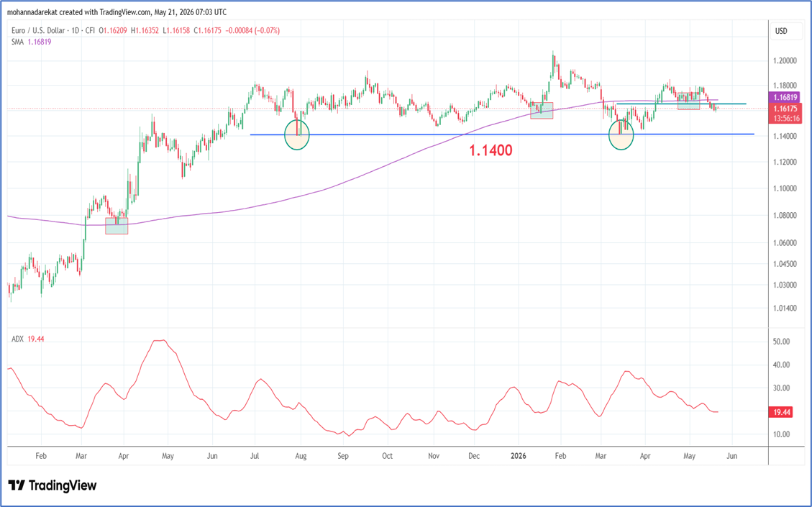812x507 pixels.
Task: Select the shaded rectangle on the SMA near Apr 2025
Action: 117,226
